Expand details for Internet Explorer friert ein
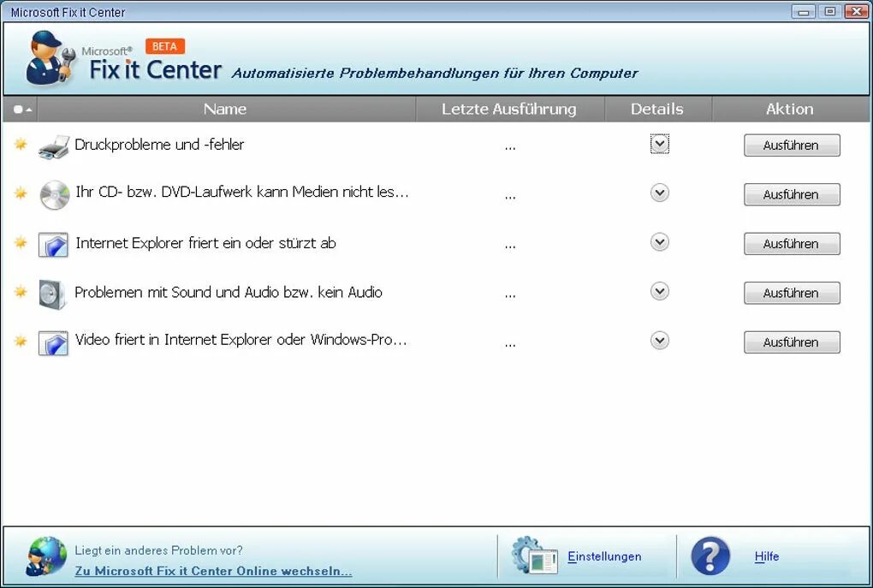873x588 pixels. (660, 242)
